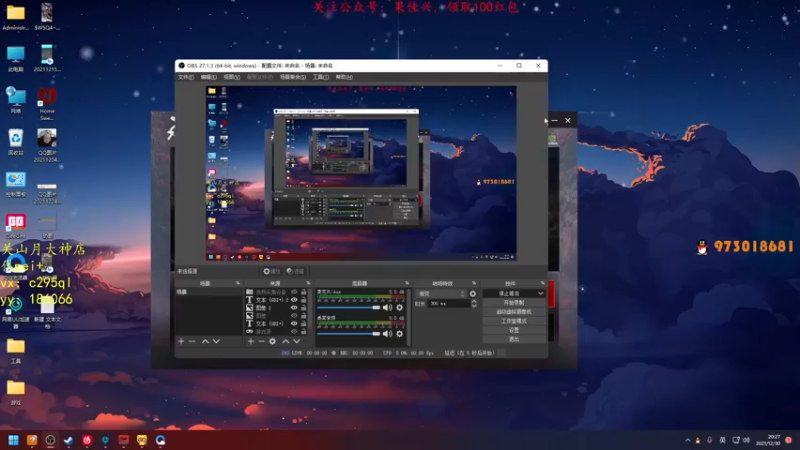The width and height of the screenshot is (800, 450).
Task: Move scene up with the up arrow
Action: click(205, 341)
